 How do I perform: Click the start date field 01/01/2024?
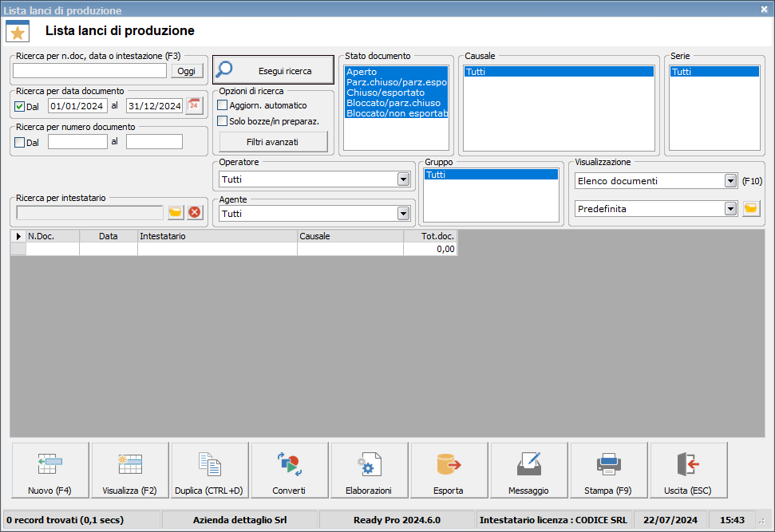(77, 106)
